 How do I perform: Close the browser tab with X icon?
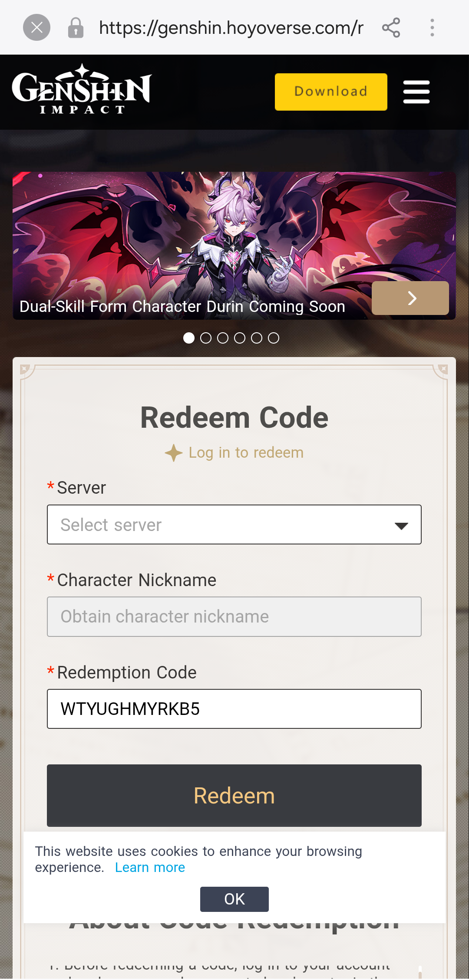tap(36, 28)
